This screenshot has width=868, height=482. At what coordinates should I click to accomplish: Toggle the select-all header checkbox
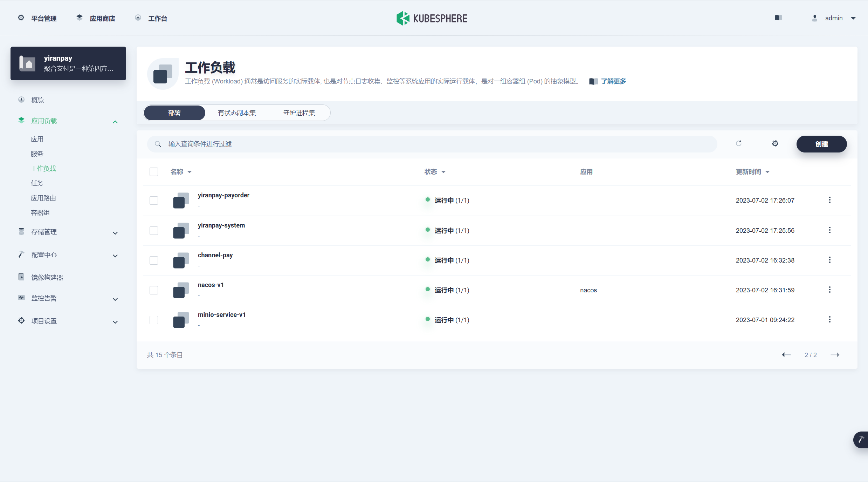pyautogui.click(x=154, y=172)
